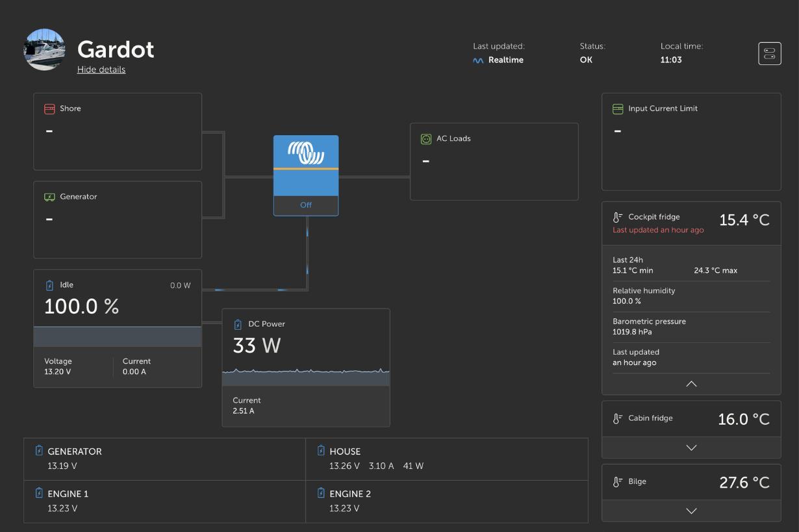Screen dimensions: 799x532
Task: Click the Idle battery status icon
Action: click(x=49, y=285)
